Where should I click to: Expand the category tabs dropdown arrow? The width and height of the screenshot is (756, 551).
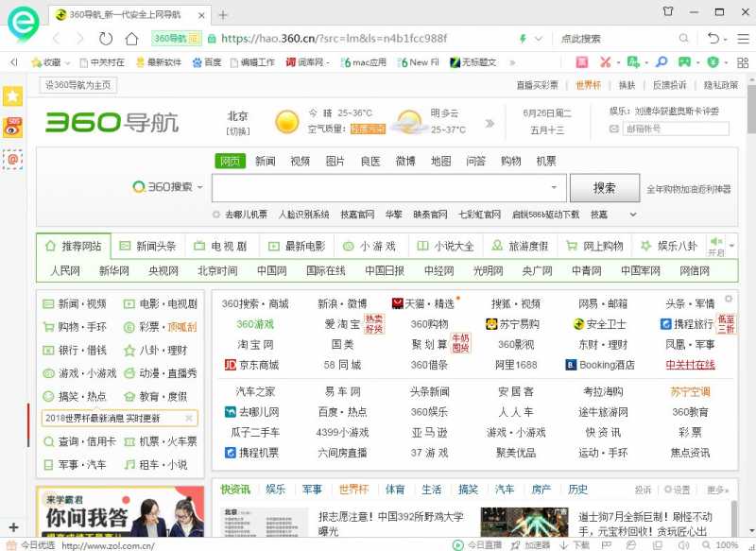[731, 246]
